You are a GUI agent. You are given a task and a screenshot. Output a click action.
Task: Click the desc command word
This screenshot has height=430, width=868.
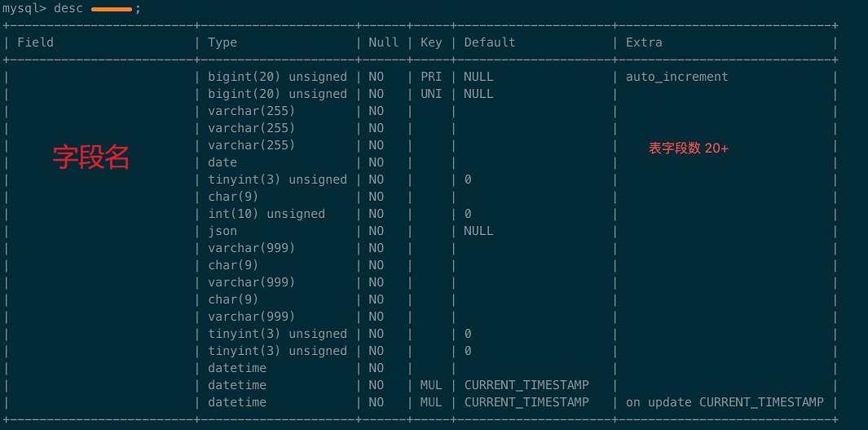[x=68, y=9]
